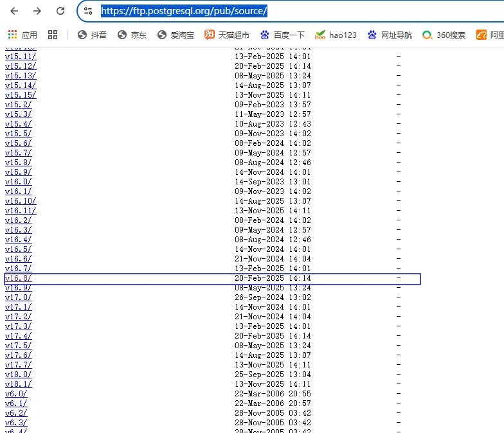Reload the current page
This screenshot has width=504, height=433.
60,11
